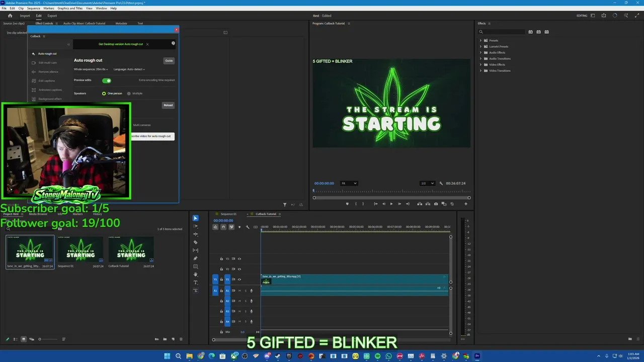644x362 pixels.
Task: Select One person speakers option
Action: coord(112,94)
